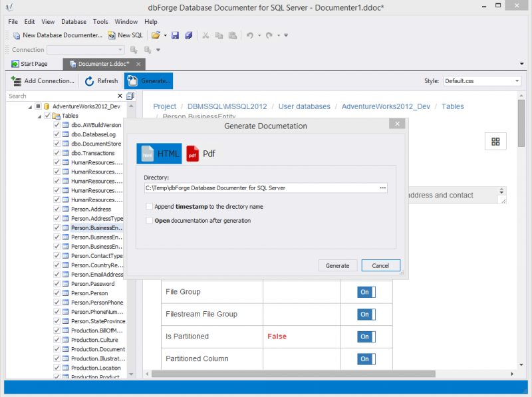Click the Refresh circular arrow icon

pos(89,81)
